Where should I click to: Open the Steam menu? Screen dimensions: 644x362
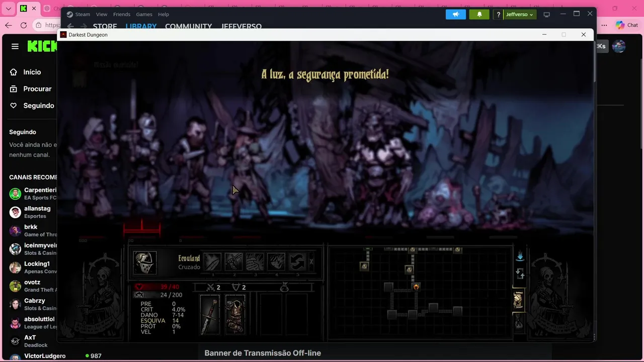(x=78, y=14)
